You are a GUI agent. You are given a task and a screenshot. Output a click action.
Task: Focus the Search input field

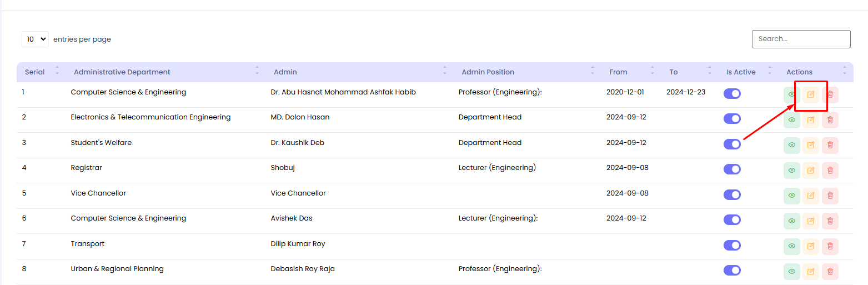[x=801, y=39]
